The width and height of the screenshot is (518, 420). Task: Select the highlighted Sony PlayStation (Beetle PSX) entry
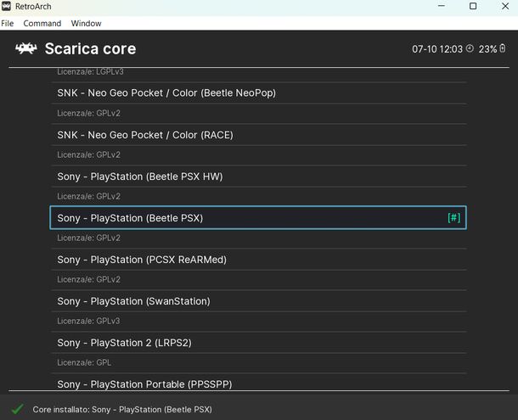pyautogui.click(x=258, y=217)
